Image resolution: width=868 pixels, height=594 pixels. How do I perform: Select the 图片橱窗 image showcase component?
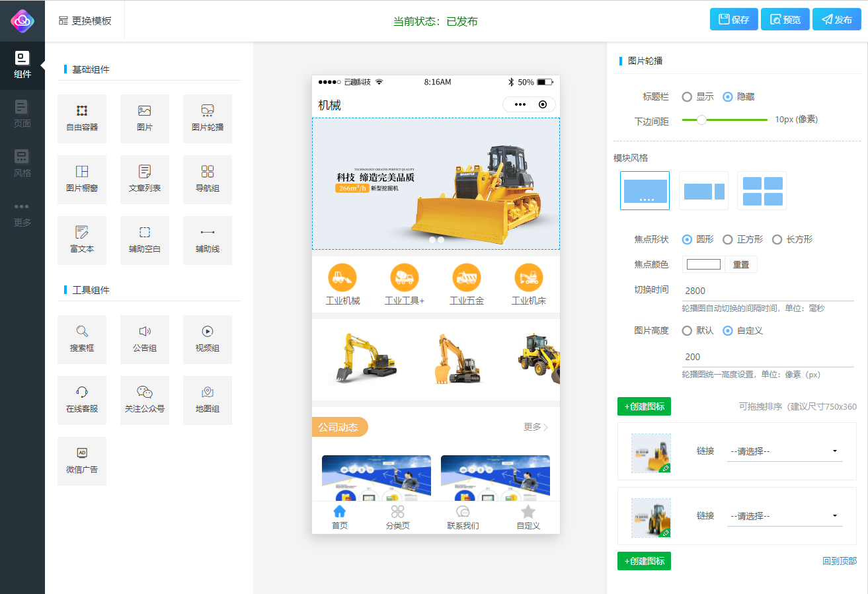(x=82, y=179)
